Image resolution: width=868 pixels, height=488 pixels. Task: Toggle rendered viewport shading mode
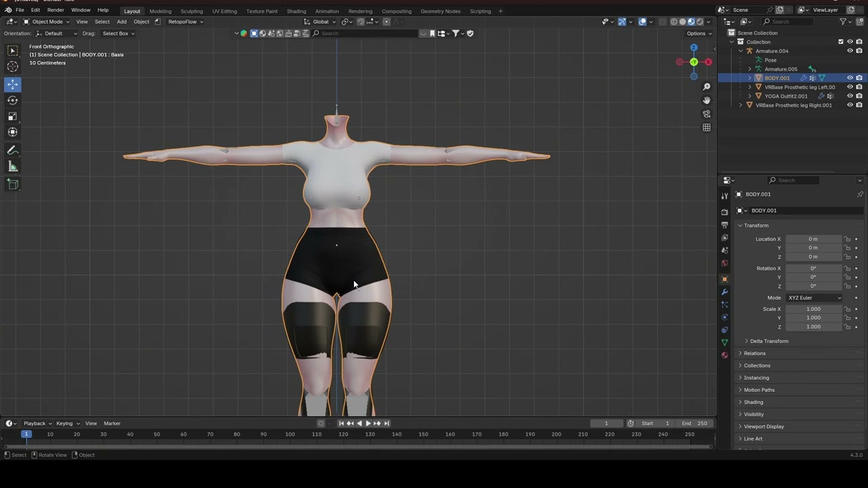pyautogui.click(x=700, y=22)
